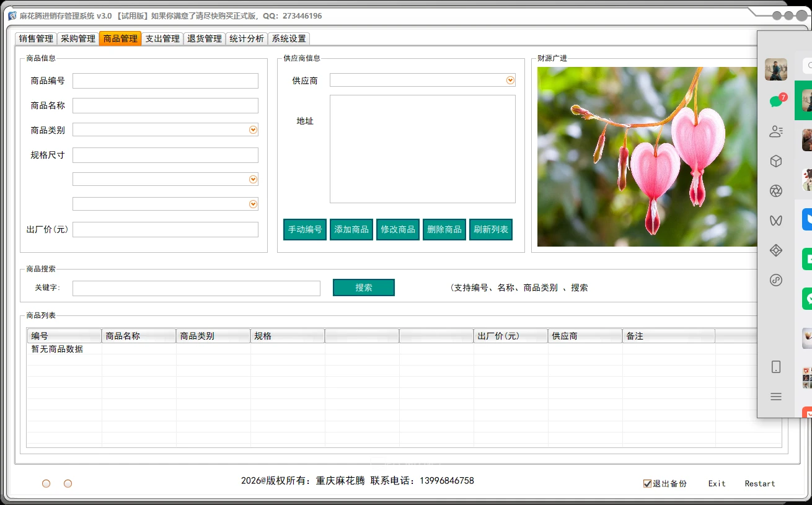
Task: Open the 统计分析 tab
Action: coord(246,38)
